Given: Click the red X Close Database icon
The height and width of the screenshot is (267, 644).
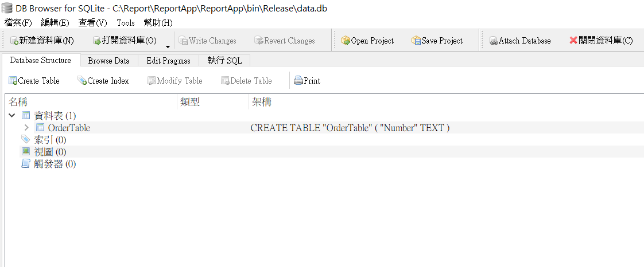Looking at the screenshot, I should [573, 41].
